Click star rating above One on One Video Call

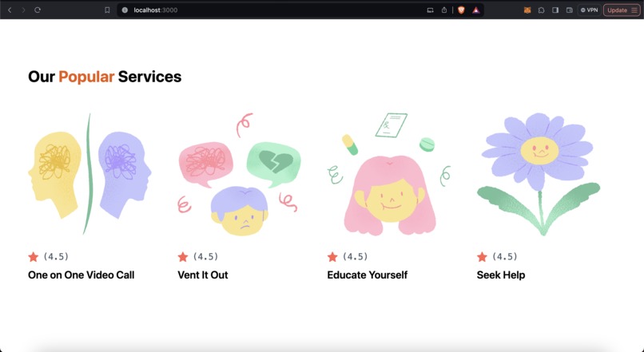(34, 257)
